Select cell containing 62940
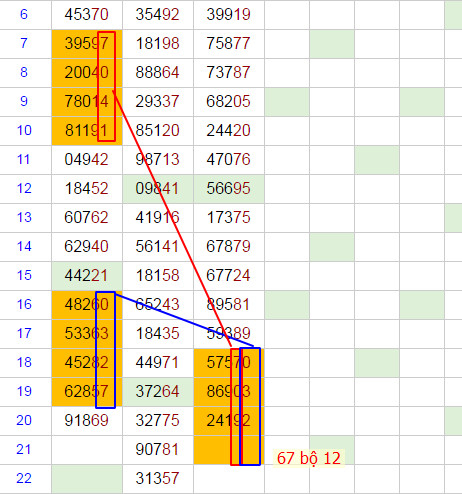 point(87,247)
